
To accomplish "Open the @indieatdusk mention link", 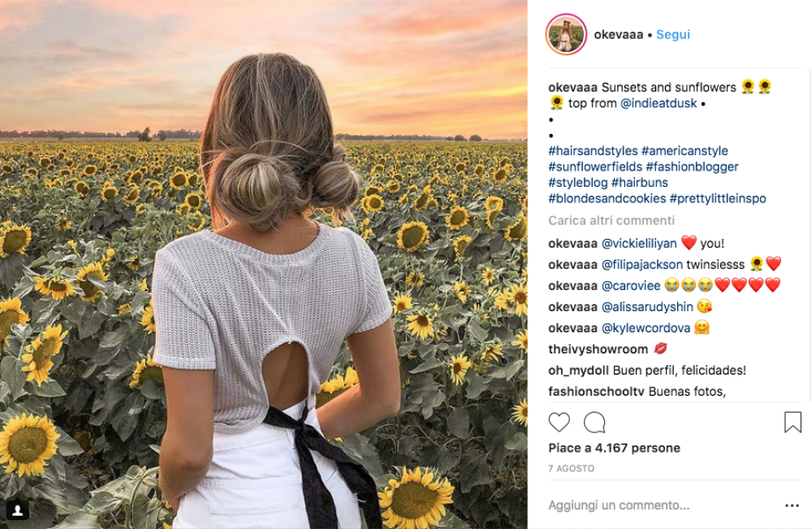I will tap(659, 103).
